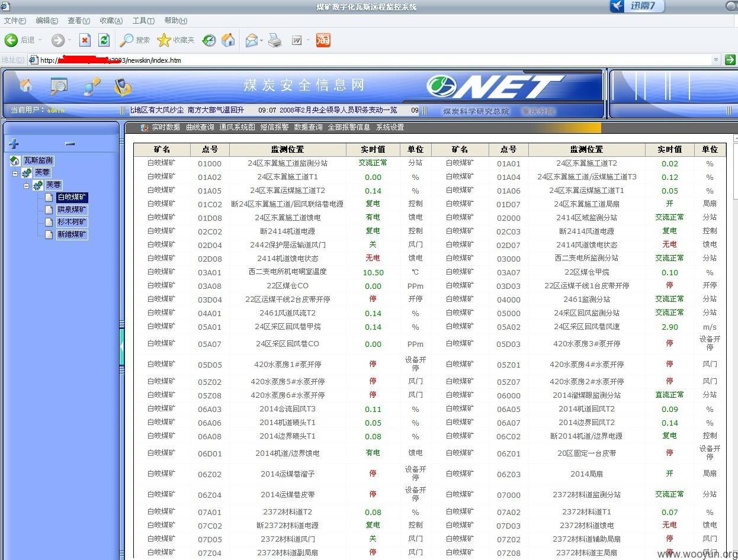The width and height of the screenshot is (738, 560).
Task: Click the Print printer icon
Action: click(x=275, y=40)
